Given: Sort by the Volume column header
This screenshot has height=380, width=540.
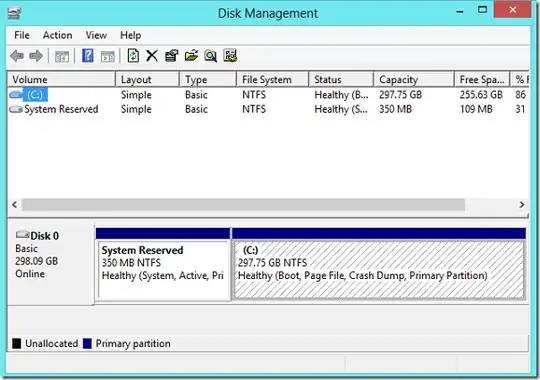Looking at the screenshot, I should (x=61, y=80).
